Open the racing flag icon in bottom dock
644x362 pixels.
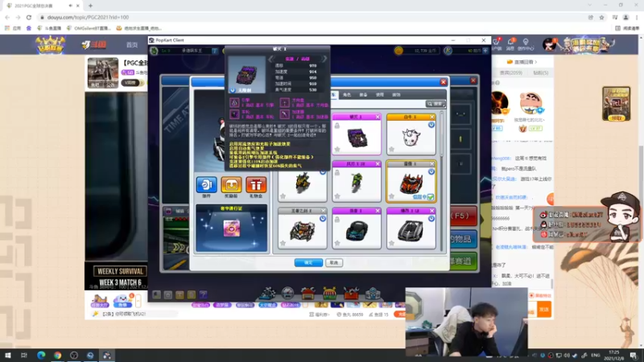267,293
